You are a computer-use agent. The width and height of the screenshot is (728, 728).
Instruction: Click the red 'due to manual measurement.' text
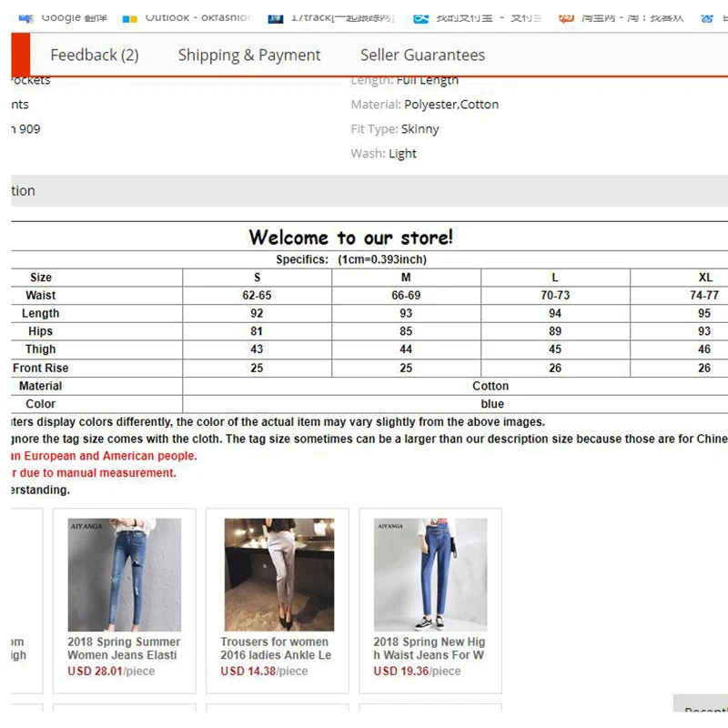(x=98, y=473)
